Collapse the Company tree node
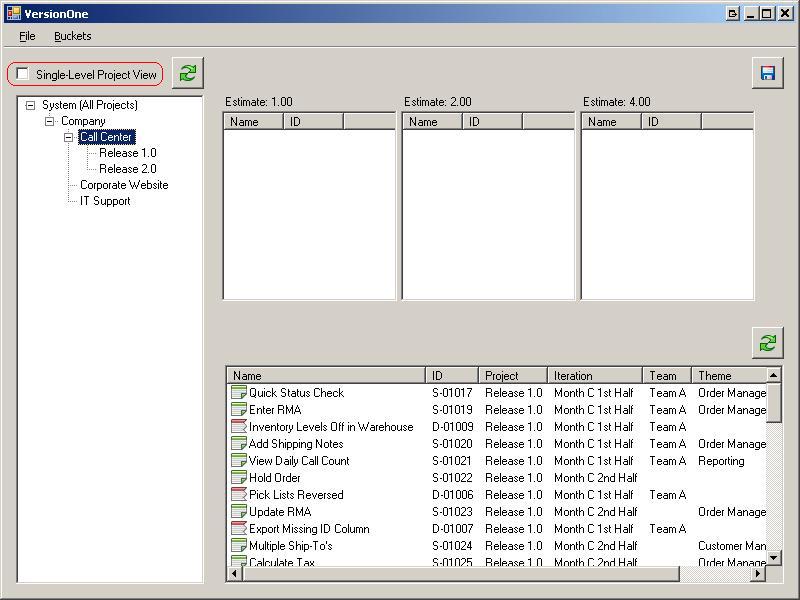 pyautogui.click(x=49, y=121)
